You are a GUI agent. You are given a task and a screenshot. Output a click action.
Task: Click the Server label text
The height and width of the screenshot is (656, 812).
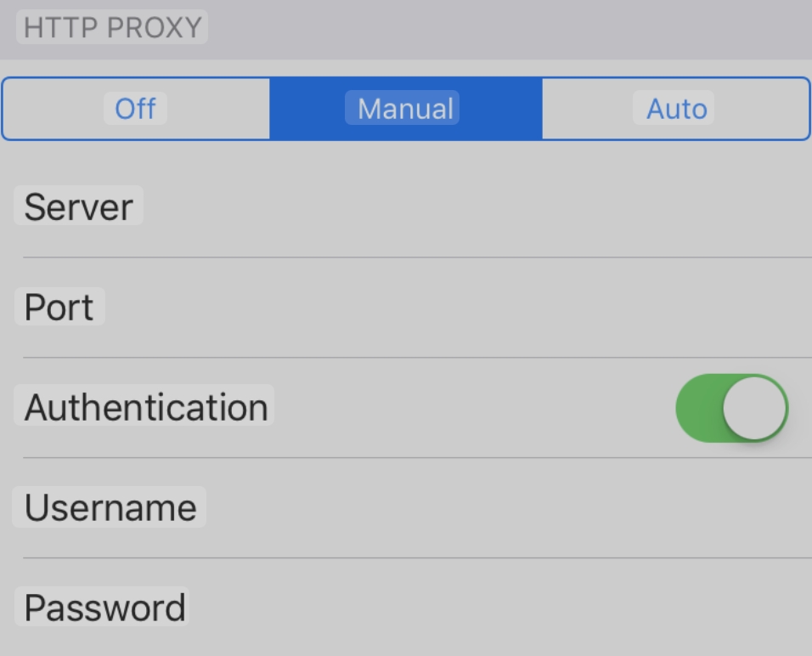(x=78, y=207)
